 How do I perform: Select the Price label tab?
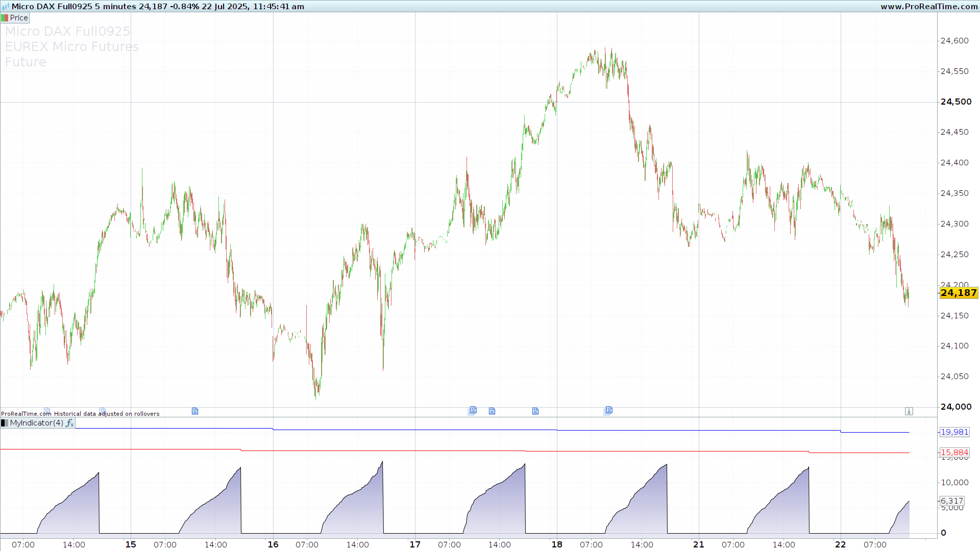point(19,18)
